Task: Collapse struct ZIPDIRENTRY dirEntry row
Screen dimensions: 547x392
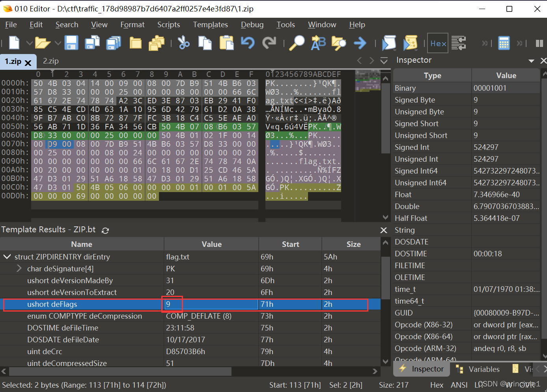Action: click(7, 257)
